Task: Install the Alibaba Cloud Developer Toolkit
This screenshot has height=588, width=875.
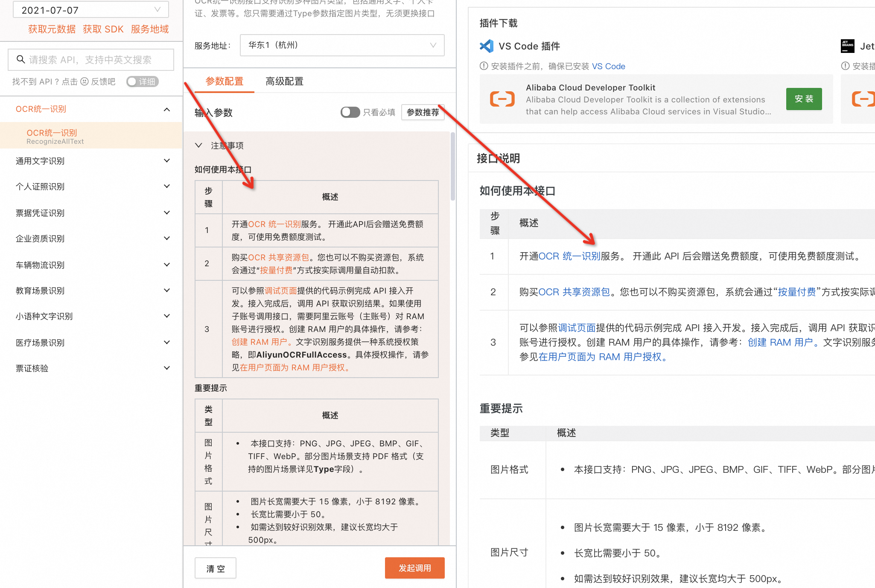Action: click(x=804, y=99)
